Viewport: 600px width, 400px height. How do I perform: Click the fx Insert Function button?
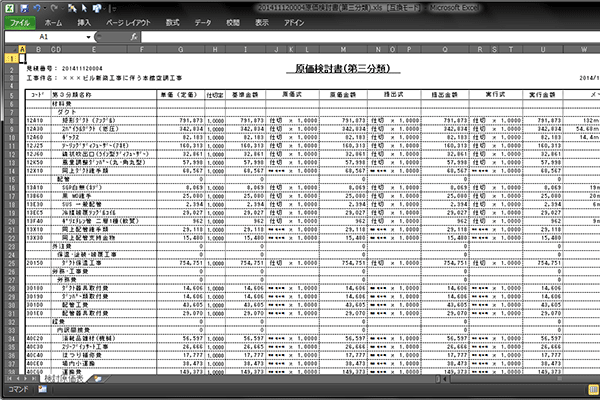134,37
